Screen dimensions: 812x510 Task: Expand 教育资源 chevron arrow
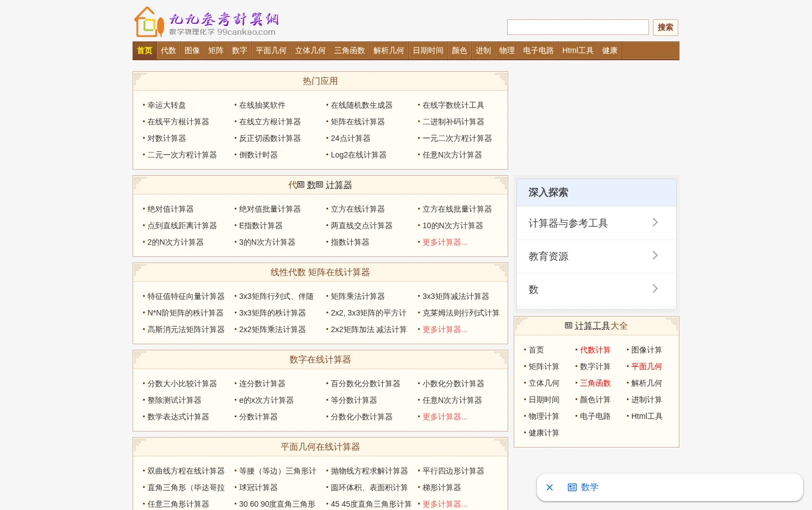(655, 255)
